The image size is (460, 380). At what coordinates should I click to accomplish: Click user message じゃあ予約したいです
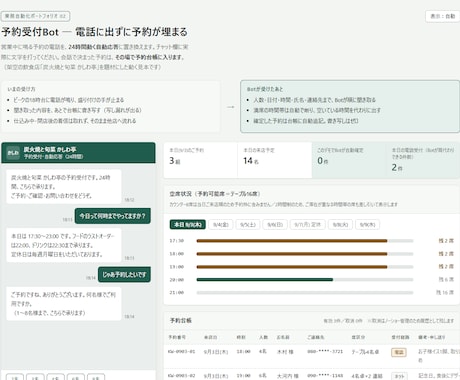coord(124,275)
